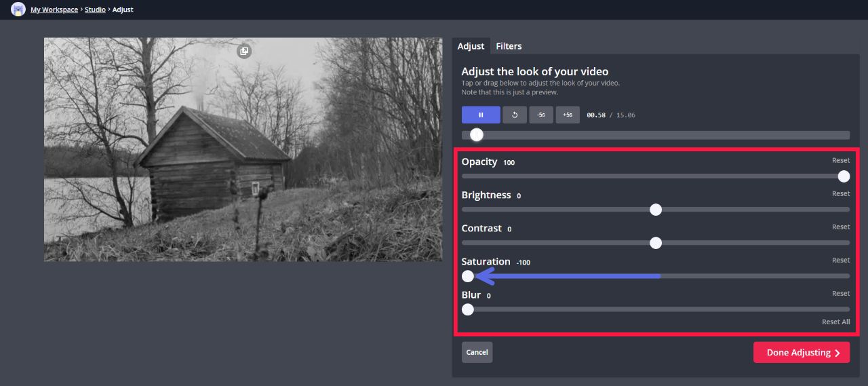Reset the Contrast setting
The image size is (868, 386).
841,227
